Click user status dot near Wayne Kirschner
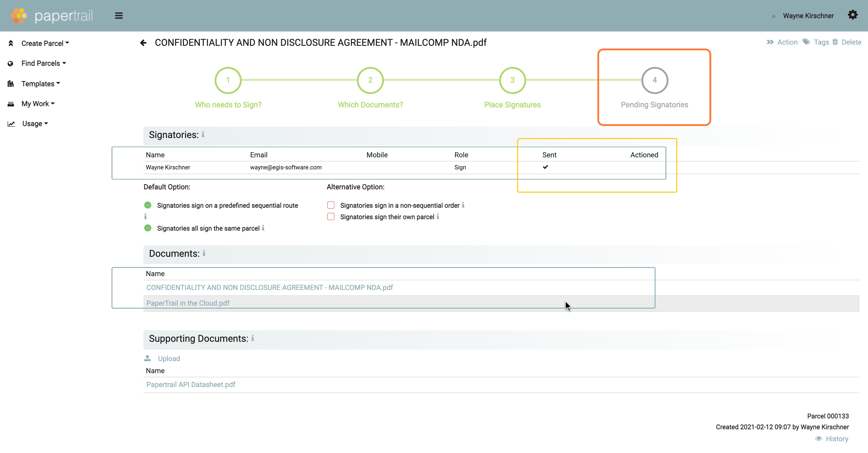This screenshot has height=453, width=868. (x=774, y=16)
